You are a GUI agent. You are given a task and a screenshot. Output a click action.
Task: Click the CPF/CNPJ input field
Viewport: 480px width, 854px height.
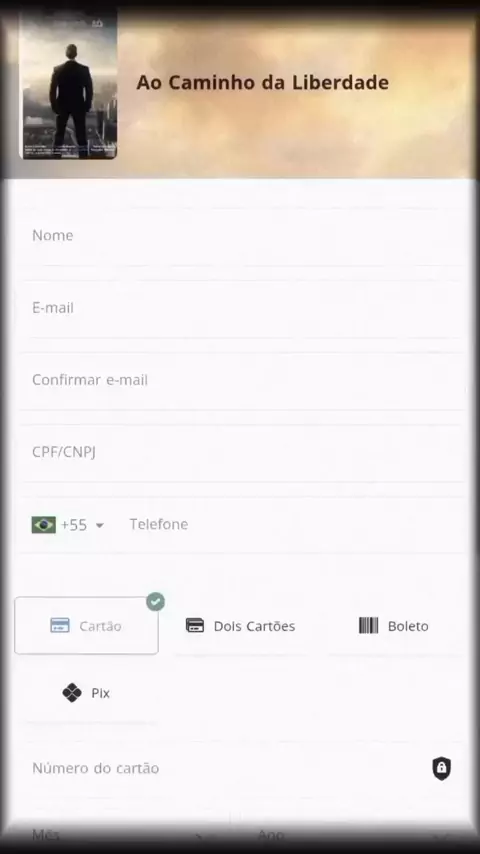coord(242,453)
